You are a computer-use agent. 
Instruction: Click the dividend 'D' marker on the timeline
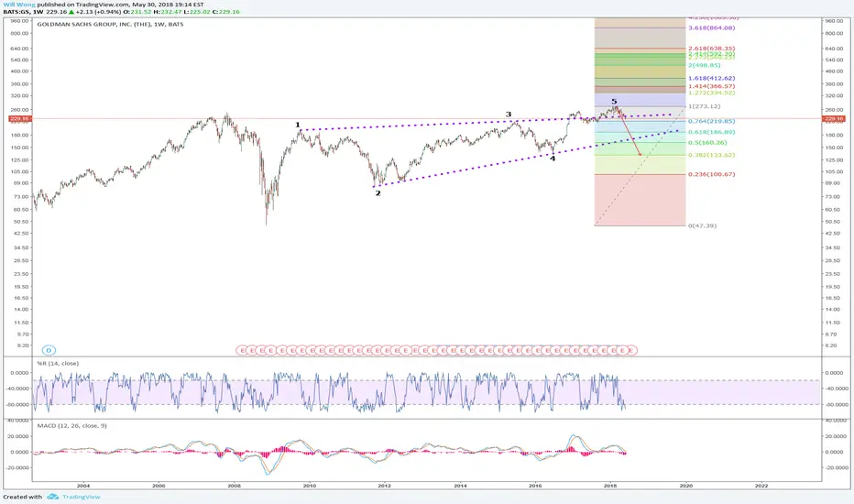pos(49,350)
